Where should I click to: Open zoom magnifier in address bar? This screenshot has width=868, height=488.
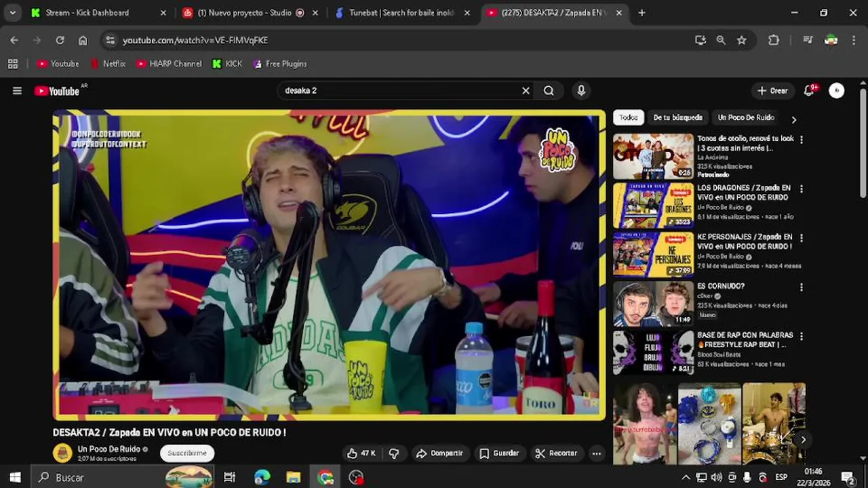coord(721,41)
